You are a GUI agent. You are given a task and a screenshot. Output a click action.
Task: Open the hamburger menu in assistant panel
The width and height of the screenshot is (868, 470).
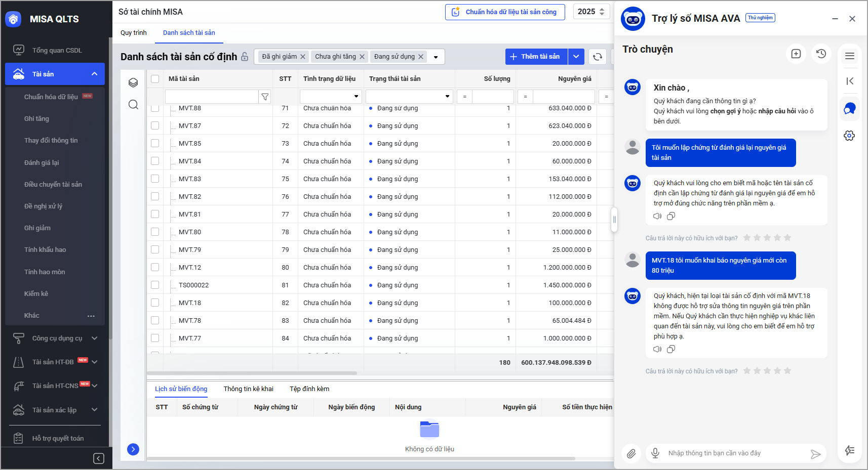(850, 56)
